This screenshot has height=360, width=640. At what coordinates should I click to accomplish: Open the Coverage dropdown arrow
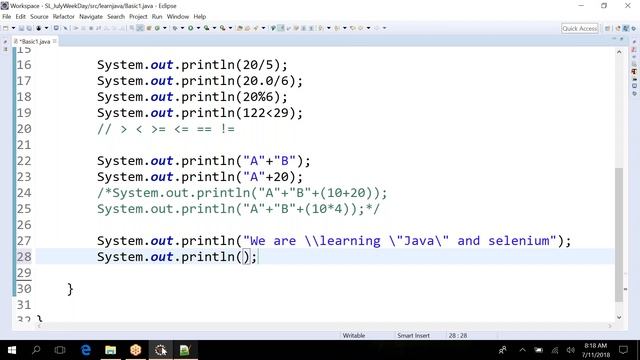click(x=214, y=28)
